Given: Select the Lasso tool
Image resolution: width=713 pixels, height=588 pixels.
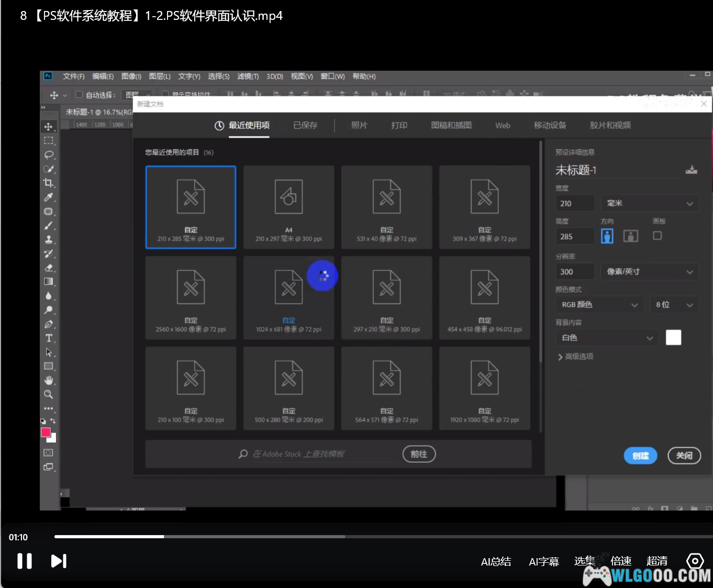Looking at the screenshot, I should 49,155.
